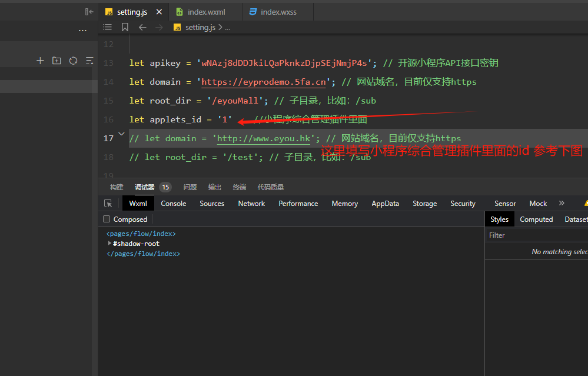Focus the styles Filter input field
This screenshot has width=588, height=376.
pos(536,235)
